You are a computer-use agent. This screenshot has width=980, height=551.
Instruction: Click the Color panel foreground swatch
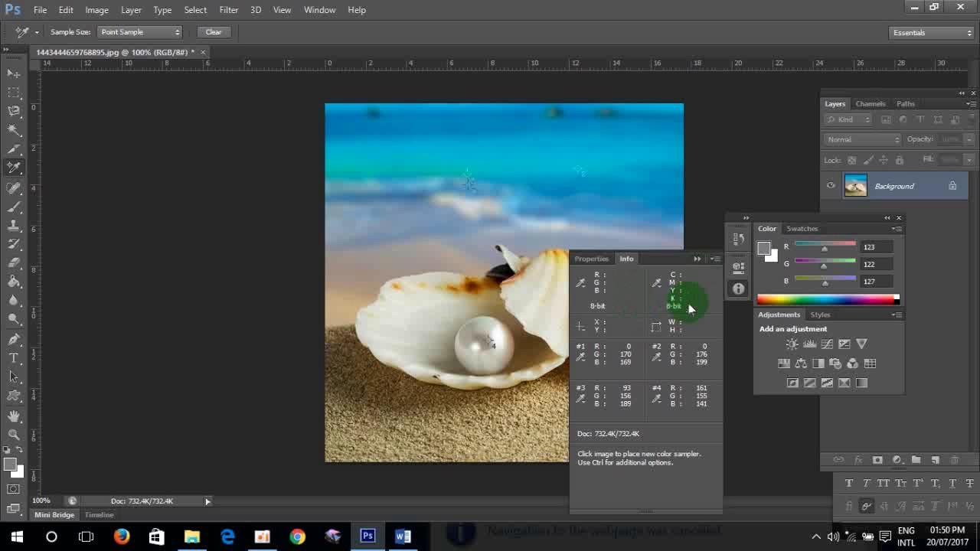tap(763, 248)
